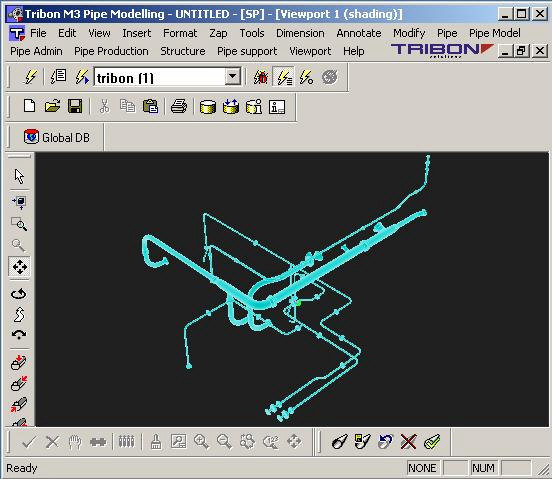Click the grey X cancel icon
The image size is (552, 479).
click(52, 441)
